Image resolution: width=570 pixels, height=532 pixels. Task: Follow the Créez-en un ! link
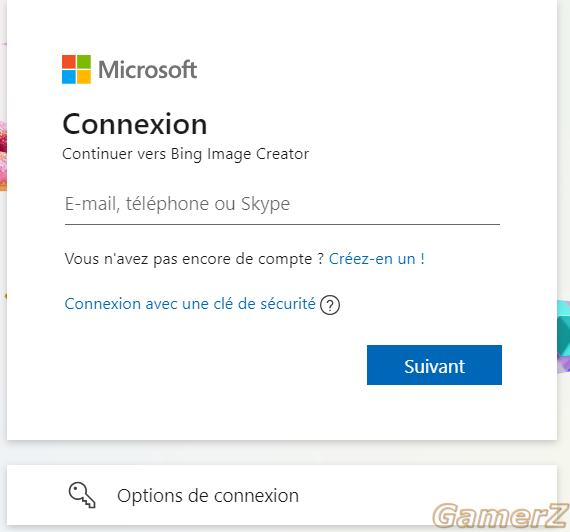click(x=377, y=259)
